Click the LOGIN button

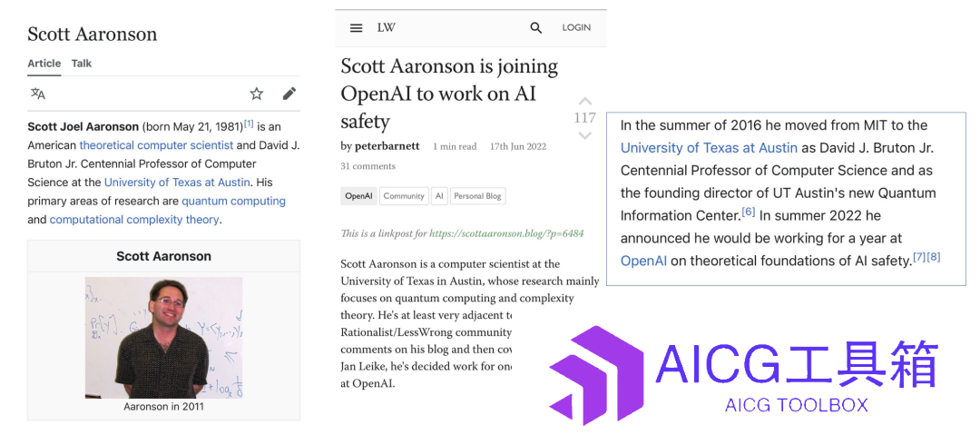coord(576,27)
